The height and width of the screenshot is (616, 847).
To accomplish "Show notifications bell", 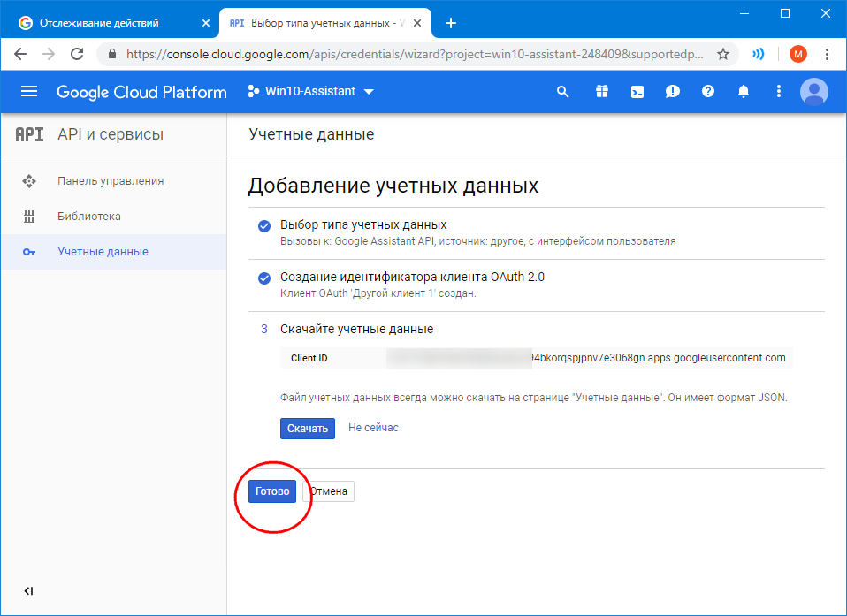I will [x=744, y=92].
